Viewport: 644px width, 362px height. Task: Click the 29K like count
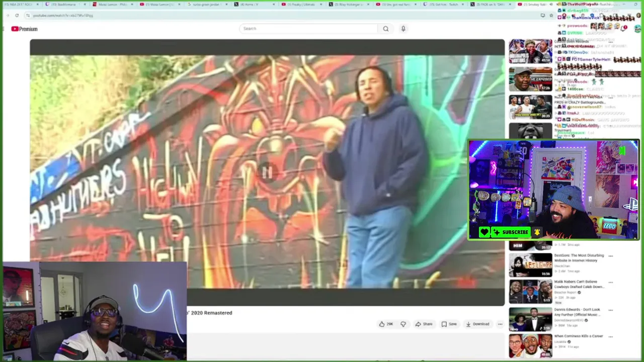(x=389, y=324)
